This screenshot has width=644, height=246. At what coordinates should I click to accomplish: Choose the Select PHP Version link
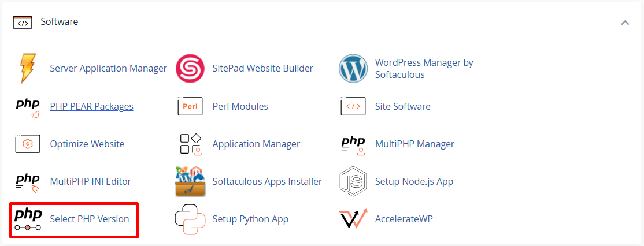(x=90, y=219)
